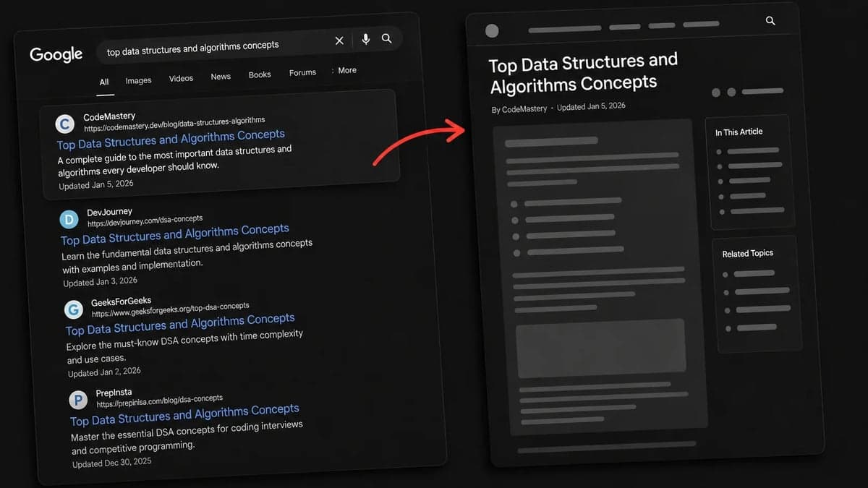Screen dimensions: 868x488
Task: Click the 'Updated Jan 2, 2026' date
Action: (104, 372)
